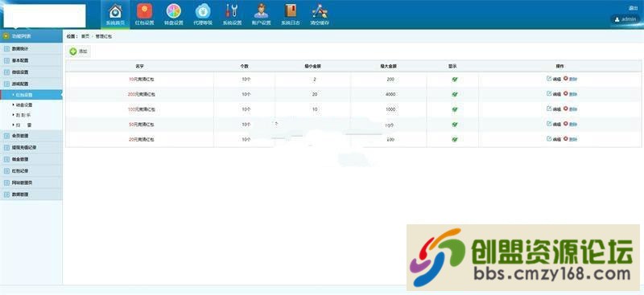Select 扫雷 submenu item in sidebar
This screenshot has height=295, width=644.
click(31, 125)
